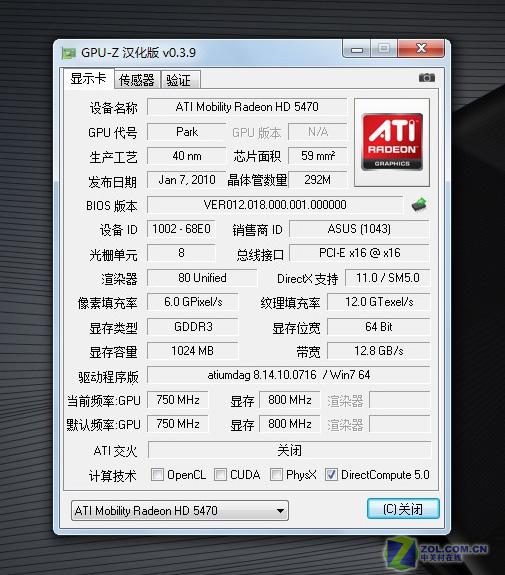Click the greyed GPU 版本 value N/A

coord(318,131)
